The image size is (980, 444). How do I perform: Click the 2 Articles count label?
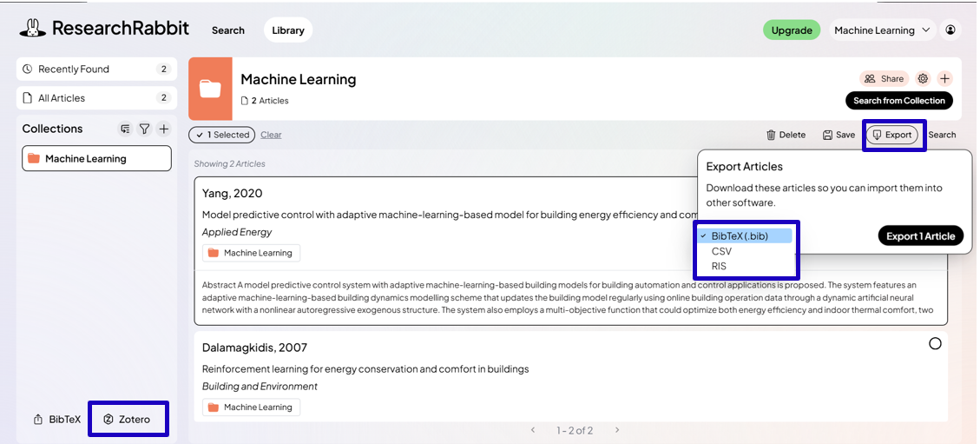[265, 101]
